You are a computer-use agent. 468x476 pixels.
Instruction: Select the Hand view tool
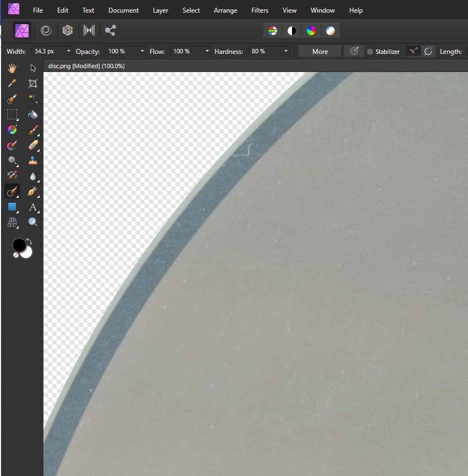(x=12, y=68)
